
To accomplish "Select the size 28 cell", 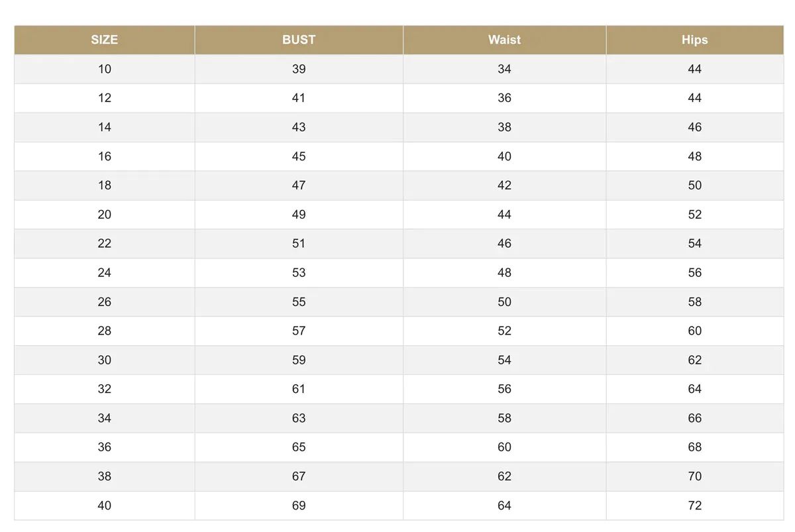I will pyautogui.click(x=105, y=331).
